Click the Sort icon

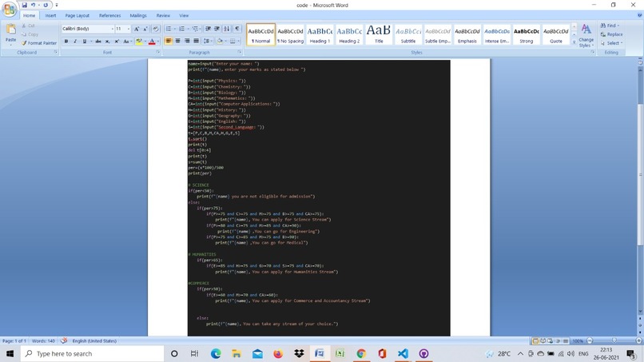[226, 30]
